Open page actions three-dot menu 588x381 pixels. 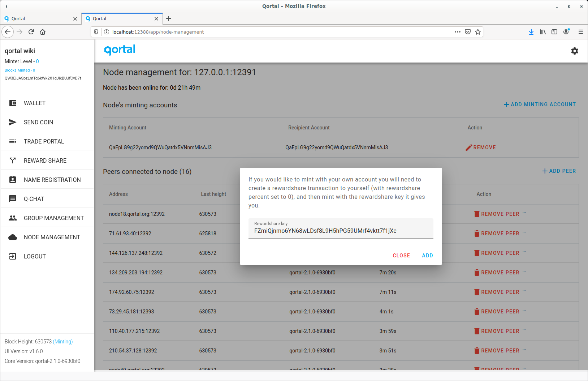pyautogui.click(x=458, y=32)
